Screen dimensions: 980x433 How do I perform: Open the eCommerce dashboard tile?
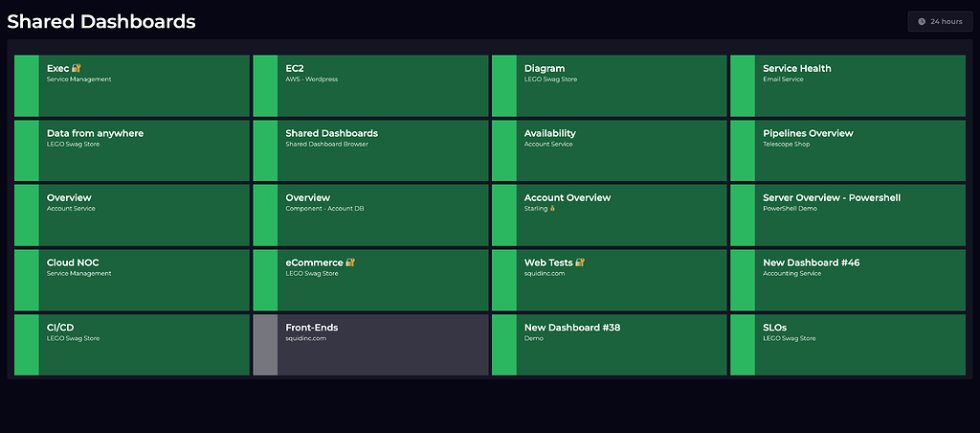(370, 281)
